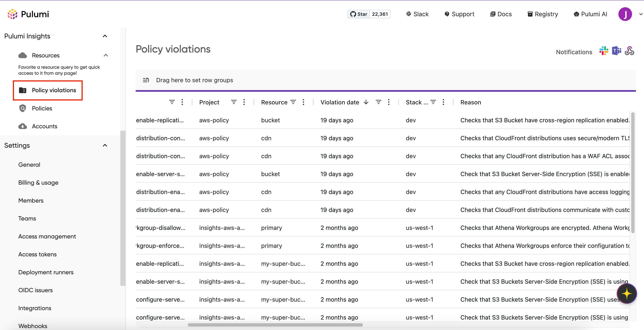Viewport: 644px width, 330px height.
Task: Click the kgroup-disallow... policy cell
Action: 161,228
